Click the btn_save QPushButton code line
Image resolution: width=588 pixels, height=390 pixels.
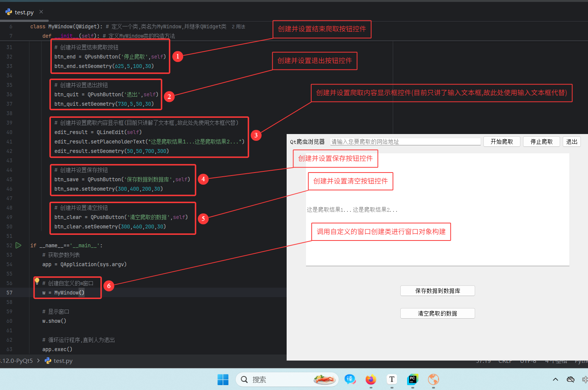[x=122, y=179]
